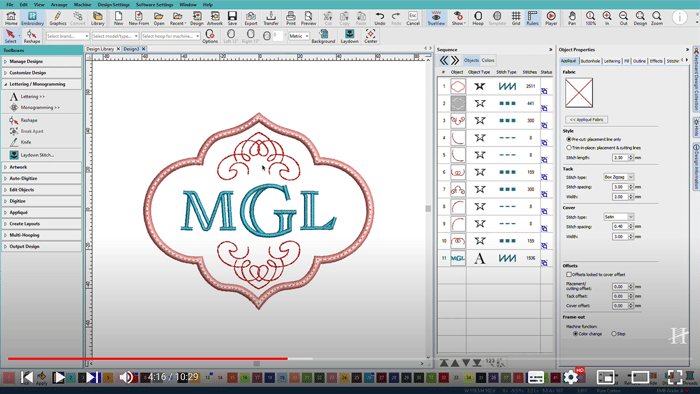Viewport: 700px width, 394px height.
Task: Expand the Auto-Digitize toolbox
Action: point(42,178)
